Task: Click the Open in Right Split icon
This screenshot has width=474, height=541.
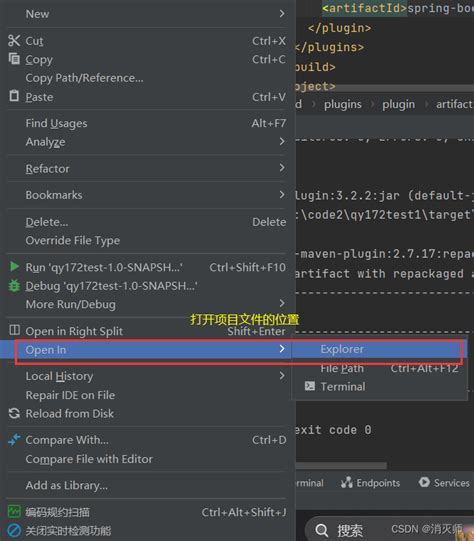Action: [14, 330]
